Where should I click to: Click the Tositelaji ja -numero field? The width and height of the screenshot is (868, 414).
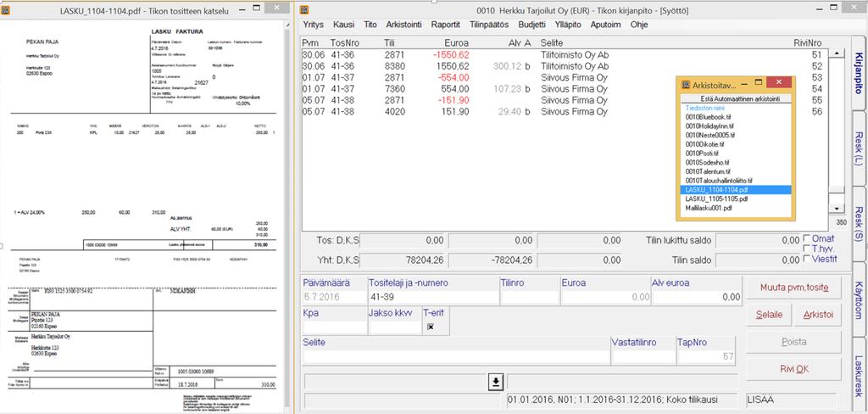433,297
